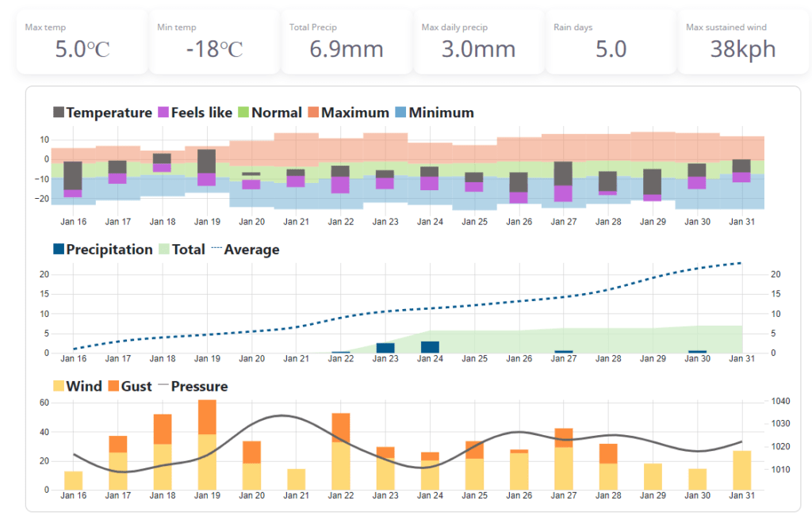Click the "Total Precip" 6.9mm value
This screenshot has height=523, width=812.
346,49
